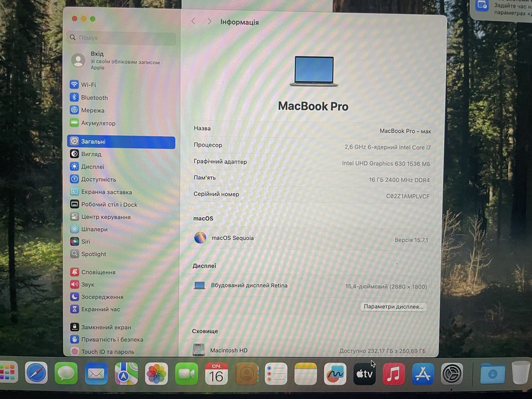Click Вбудований дисплей Retina row

pyautogui.click(x=310, y=286)
